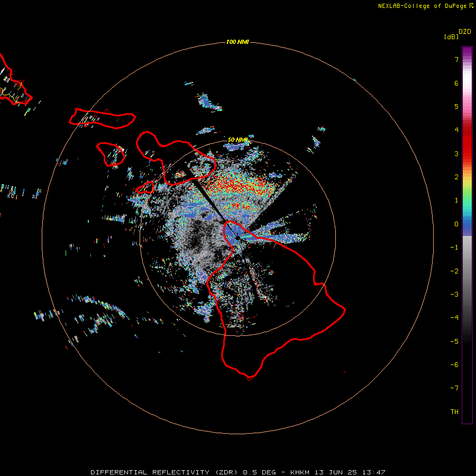Click the -3 value on colorbar
This screenshot has width=476, height=476.
click(x=454, y=295)
